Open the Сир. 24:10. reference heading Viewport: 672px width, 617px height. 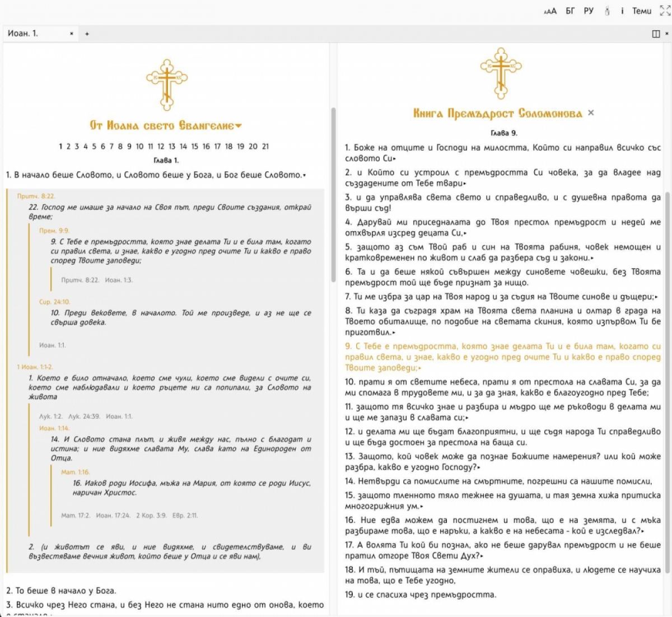(55, 302)
